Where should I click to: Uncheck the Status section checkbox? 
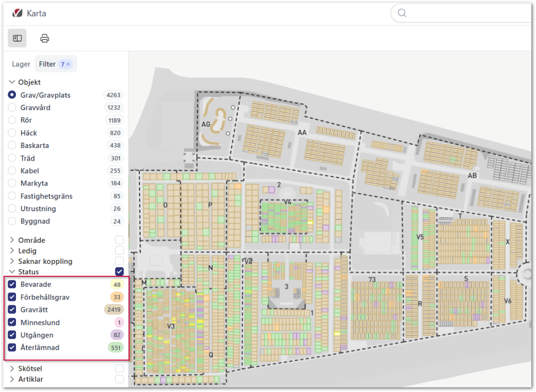click(x=119, y=272)
